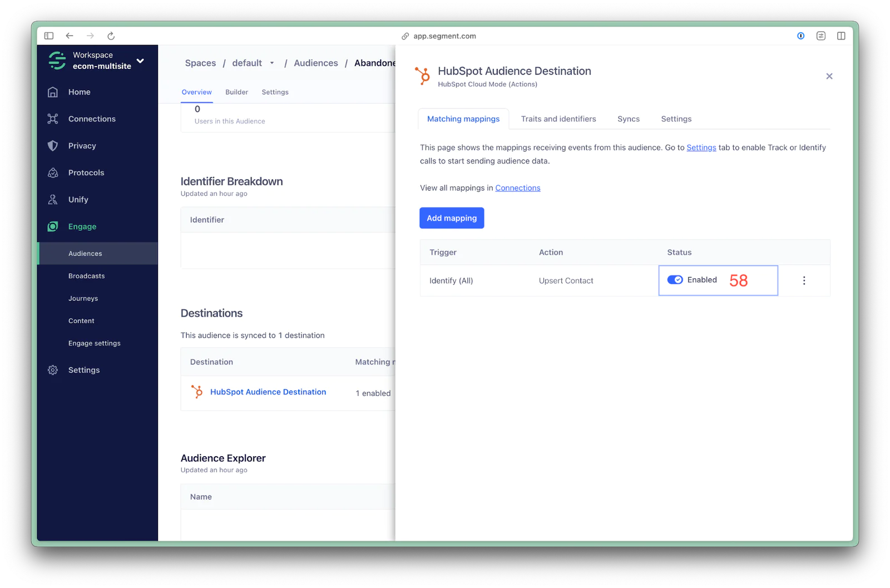The width and height of the screenshot is (890, 588).
Task: Follow the Connections link
Action: click(517, 188)
